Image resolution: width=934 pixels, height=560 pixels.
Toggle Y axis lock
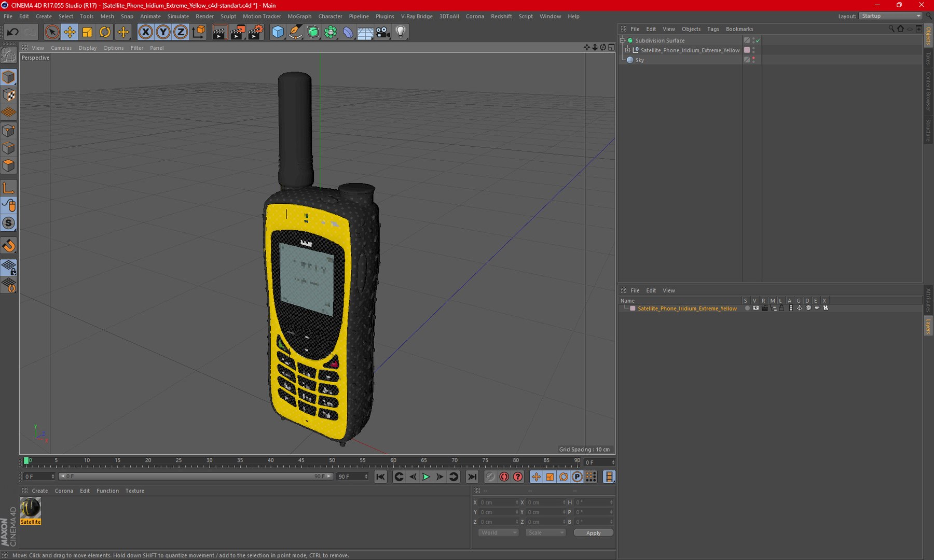163,32
